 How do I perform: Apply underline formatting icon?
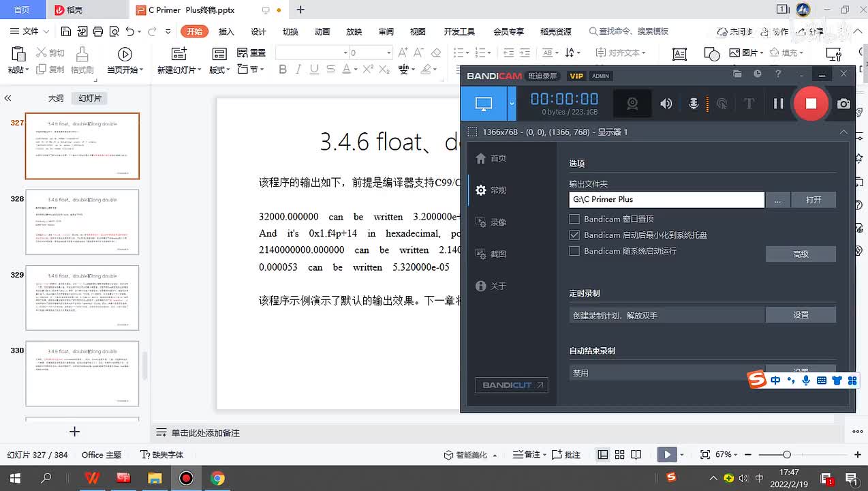(x=314, y=70)
